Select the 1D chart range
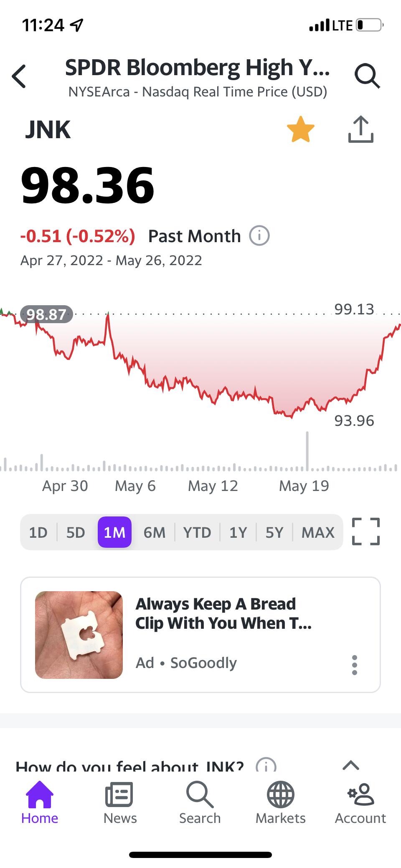Image resolution: width=401 pixels, height=868 pixels. point(38,532)
